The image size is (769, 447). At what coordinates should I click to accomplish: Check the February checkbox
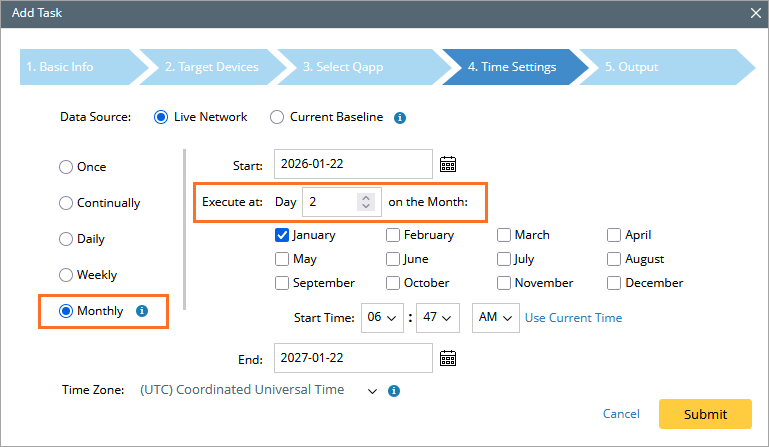(x=394, y=236)
